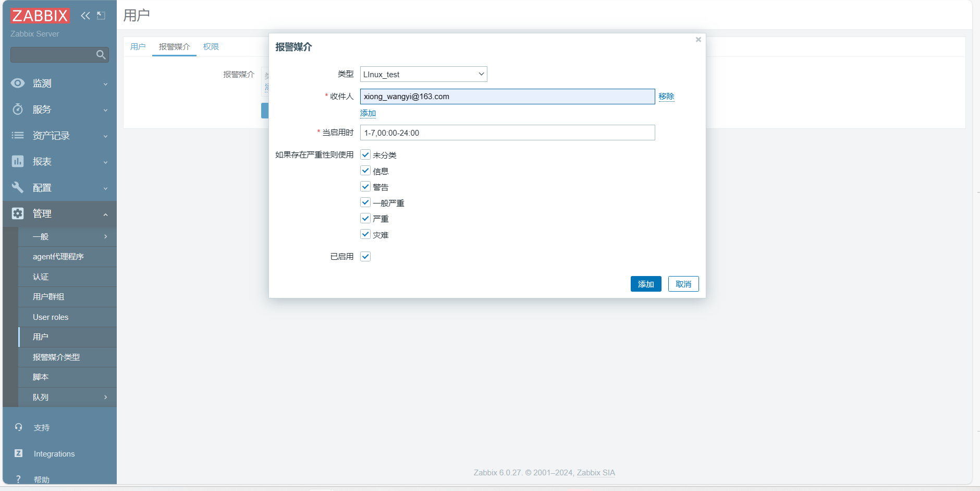Expand the 资产记录 menu chevron

[105, 136]
